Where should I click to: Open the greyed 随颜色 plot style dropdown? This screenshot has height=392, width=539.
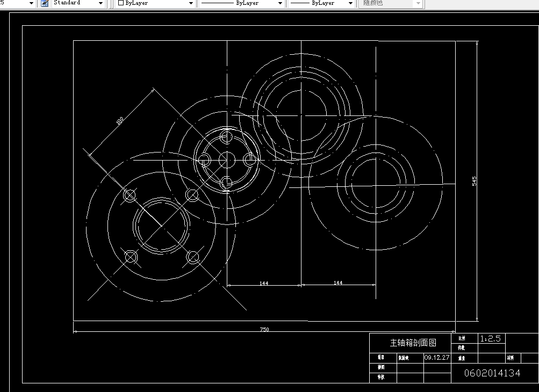click(x=418, y=3)
